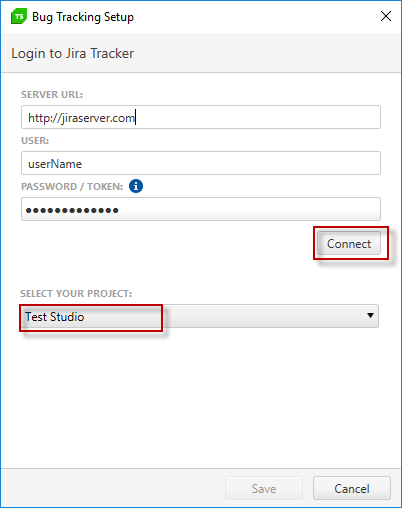This screenshot has width=402, height=508.
Task: Select the Test Studio project entry
Action: [55, 317]
